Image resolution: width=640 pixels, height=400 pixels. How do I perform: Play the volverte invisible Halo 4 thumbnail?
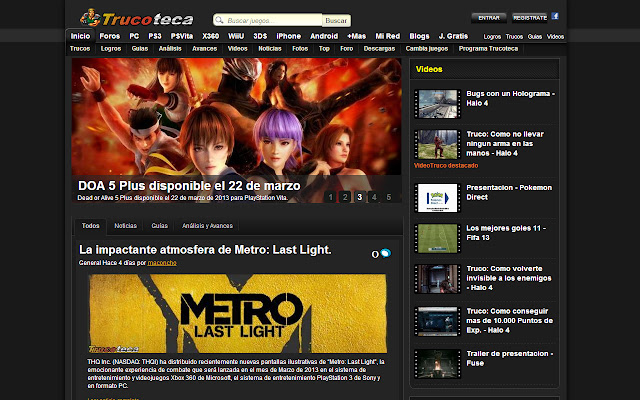click(x=438, y=279)
